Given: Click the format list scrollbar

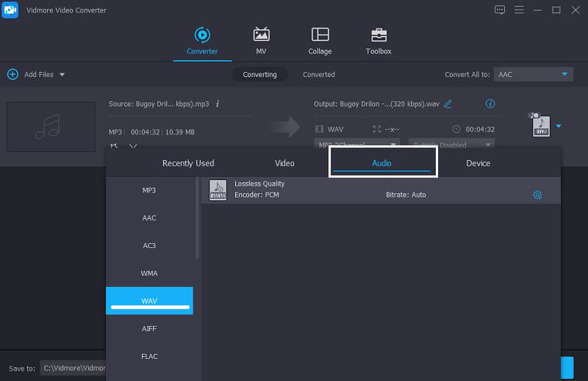Looking at the screenshot, I should click(197, 220).
